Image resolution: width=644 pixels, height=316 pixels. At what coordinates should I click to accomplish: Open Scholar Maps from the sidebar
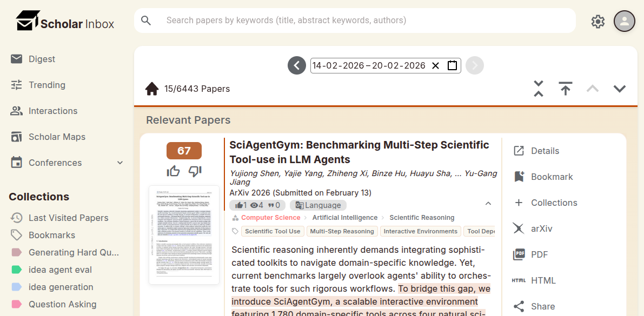pyautogui.click(x=57, y=137)
